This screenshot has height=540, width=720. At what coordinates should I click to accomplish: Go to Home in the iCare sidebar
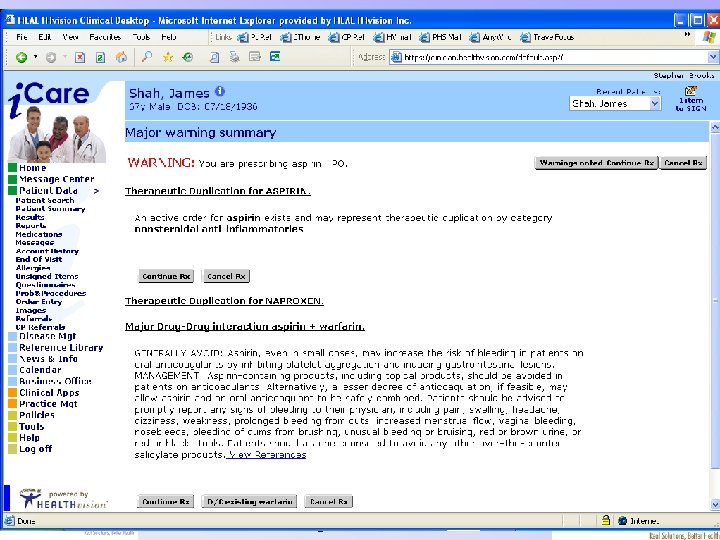pos(32,168)
